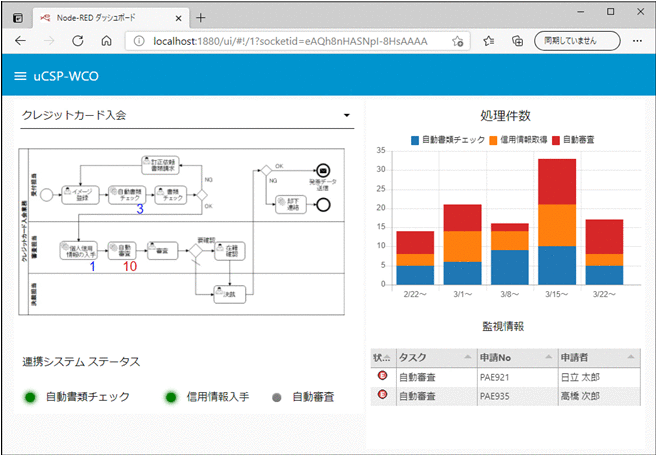Click the 3/8～ stacked bar in chart
Screen dimensions: 657x456
click(510, 254)
